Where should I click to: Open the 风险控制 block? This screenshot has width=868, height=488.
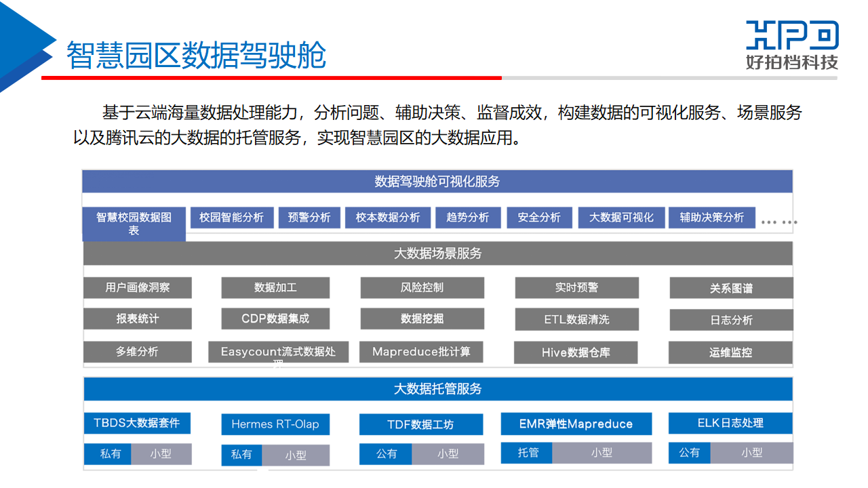422,287
